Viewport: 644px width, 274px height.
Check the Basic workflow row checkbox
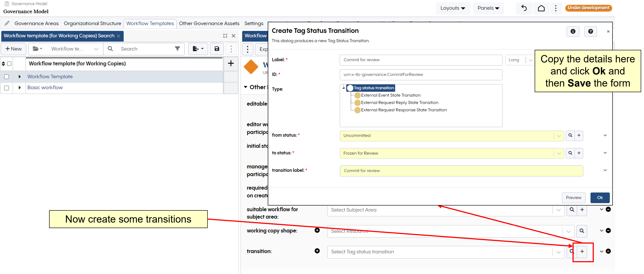pyautogui.click(x=7, y=88)
